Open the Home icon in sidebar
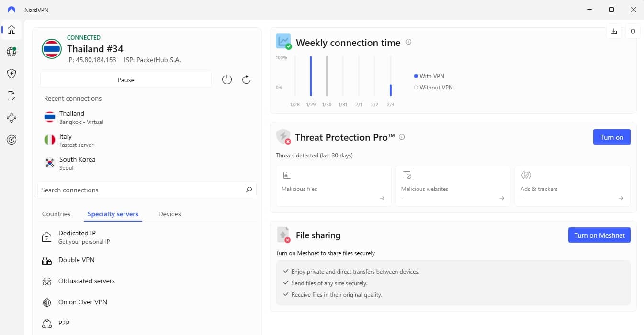Viewport: 644px width, 335px height. point(11,30)
